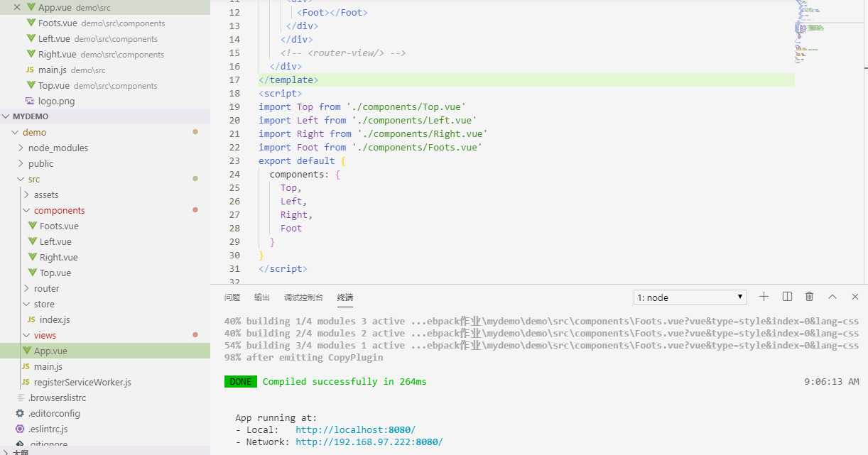Image resolution: width=868 pixels, height=455 pixels.
Task: Open the .browserslistrc file
Action: [x=105, y=398]
